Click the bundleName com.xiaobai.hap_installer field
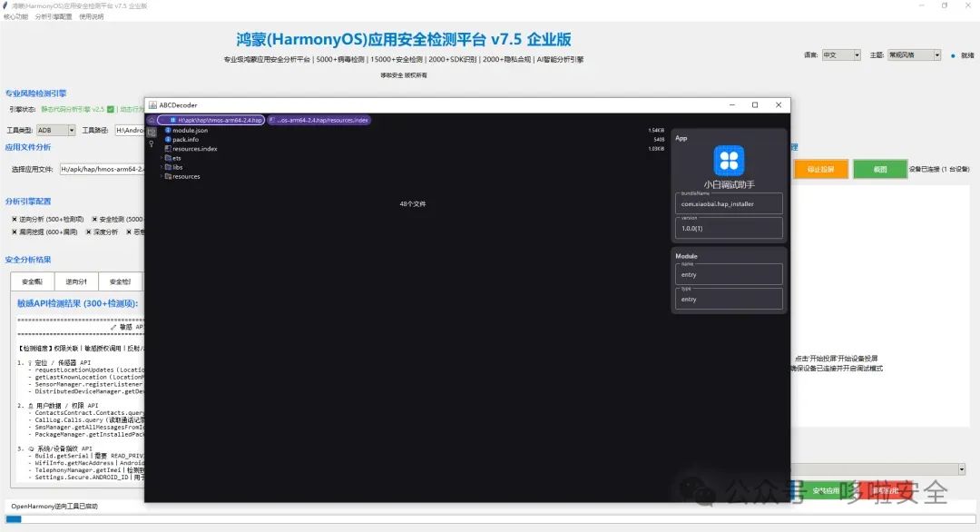 729,203
